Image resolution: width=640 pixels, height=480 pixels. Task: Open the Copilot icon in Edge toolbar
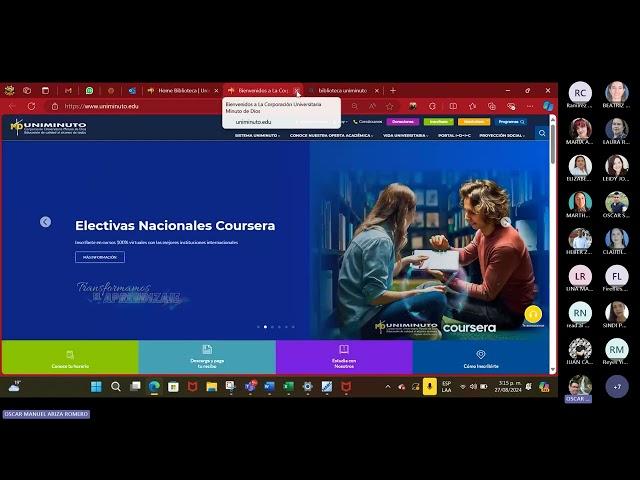(548, 106)
